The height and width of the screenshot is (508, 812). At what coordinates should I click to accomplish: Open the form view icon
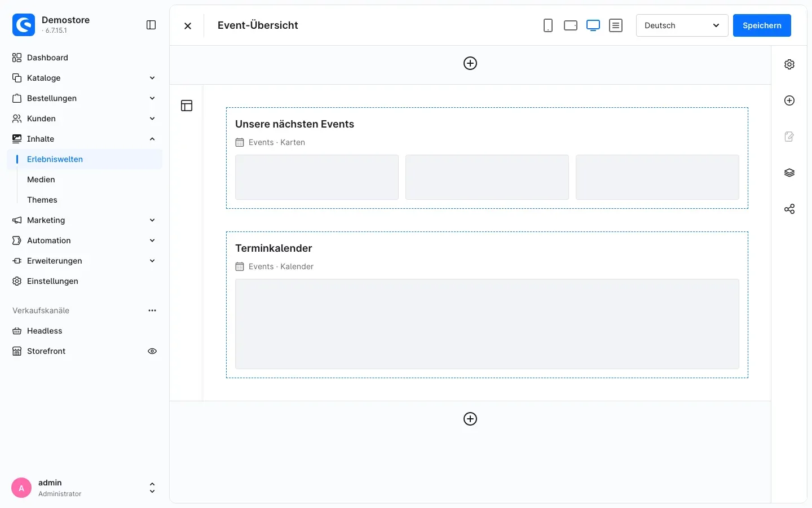(x=616, y=25)
